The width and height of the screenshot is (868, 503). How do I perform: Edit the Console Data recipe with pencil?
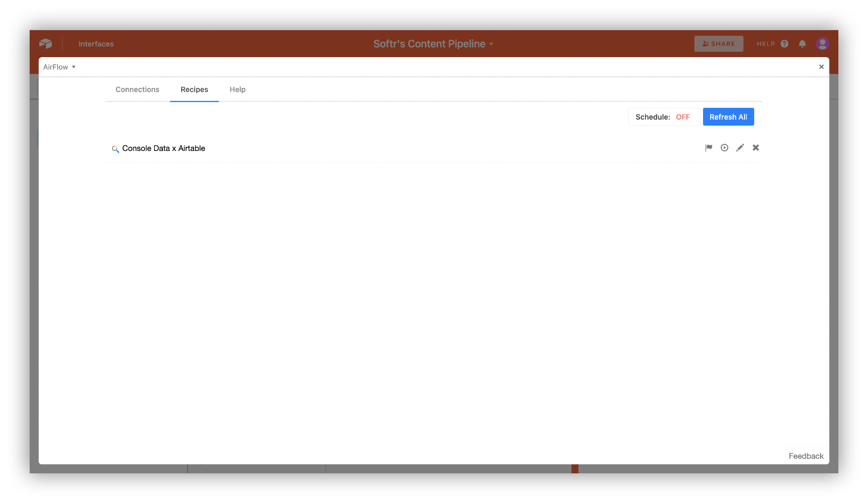click(x=740, y=148)
